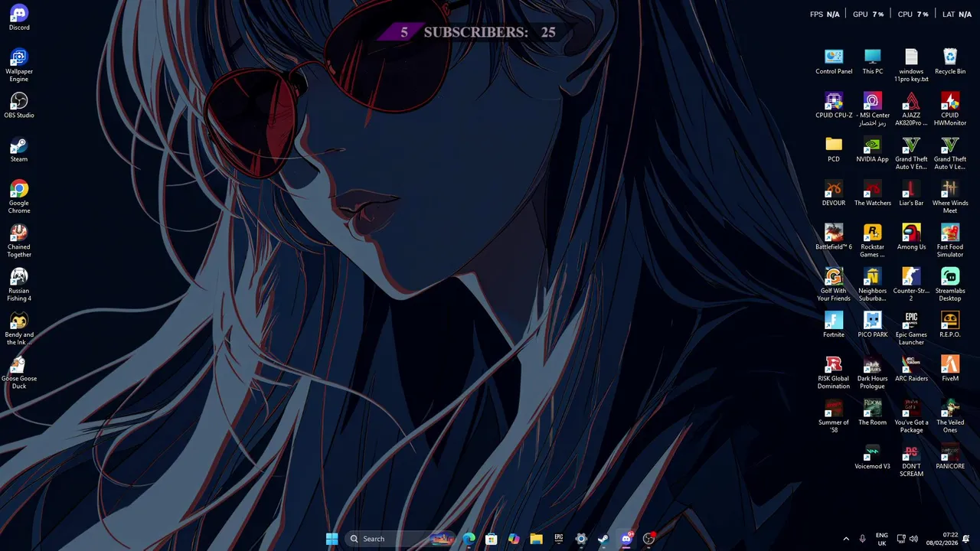
Task: Select Epic Games Launcher desktop icon
Action: [911, 328]
